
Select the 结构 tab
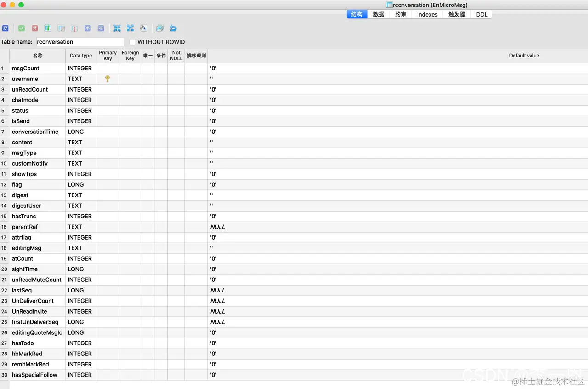coord(357,14)
